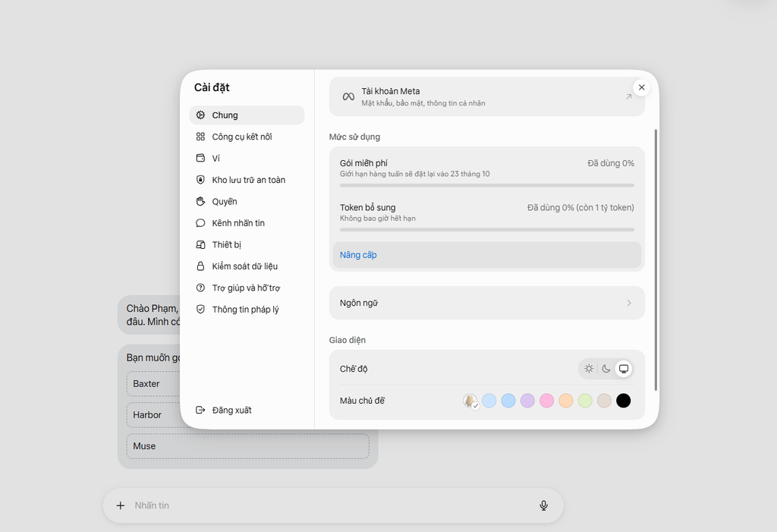Click the Token bổ sung usage progress bar
This screenshot has height=532, width=777.
(x=487, y=229)
